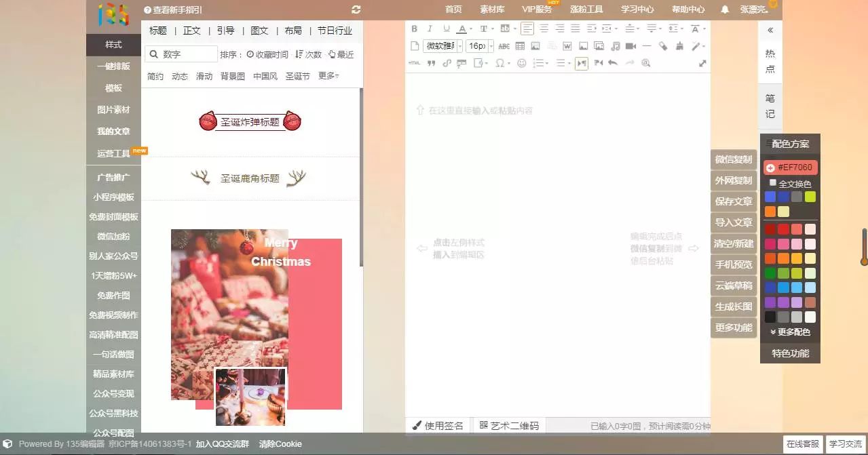Sort styles by 最近
This screenshot has height=455, width=868.
[343, 54]
